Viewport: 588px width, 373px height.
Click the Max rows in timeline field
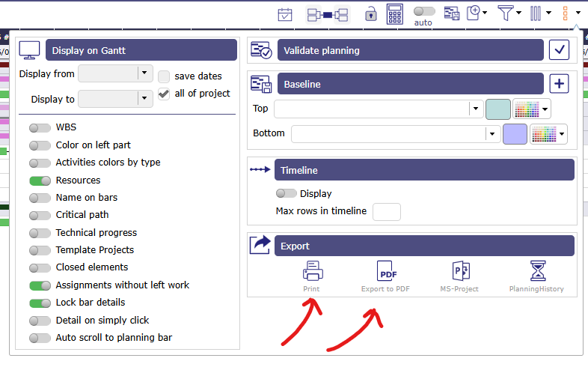click(x=386, y=211)
